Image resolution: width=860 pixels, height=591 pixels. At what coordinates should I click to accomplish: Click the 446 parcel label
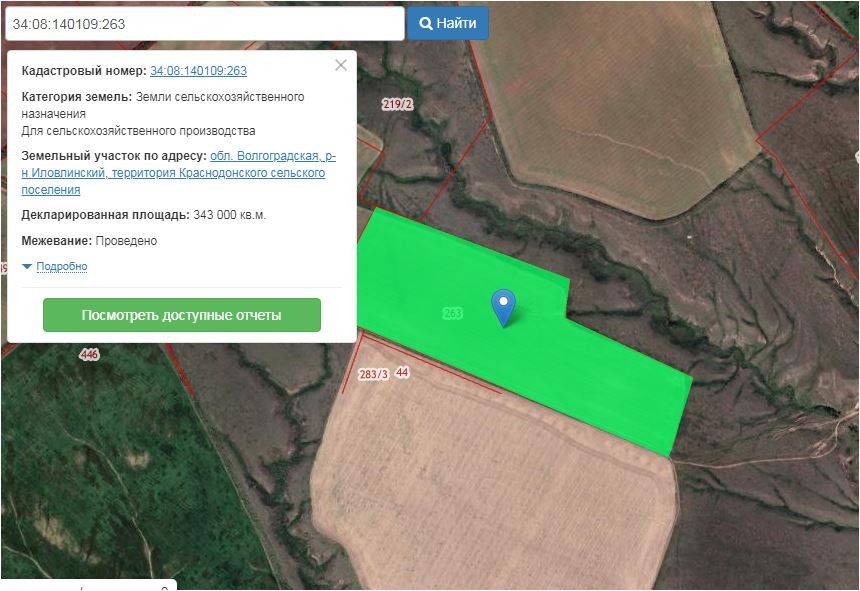(90, 354)
